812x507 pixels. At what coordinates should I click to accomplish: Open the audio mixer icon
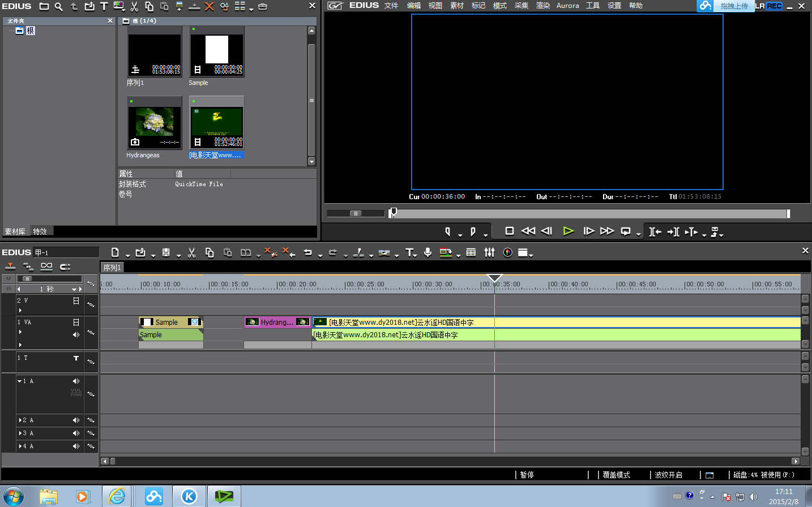coord(490,252)
